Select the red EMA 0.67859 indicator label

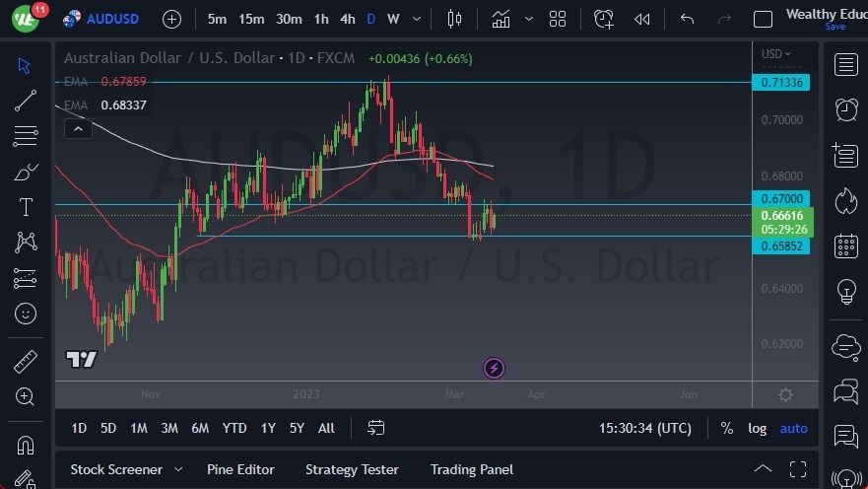105,82
